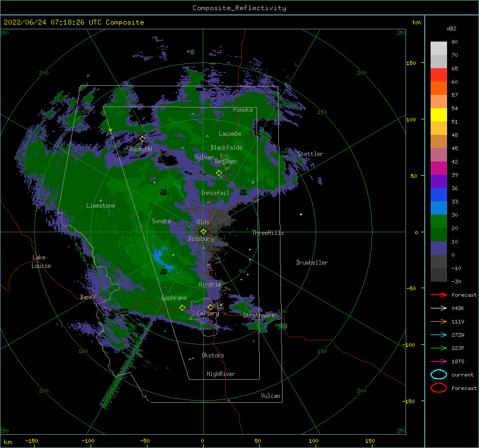Click the Olds city label
Screen dimensions: 479x448
coord(203,222)
